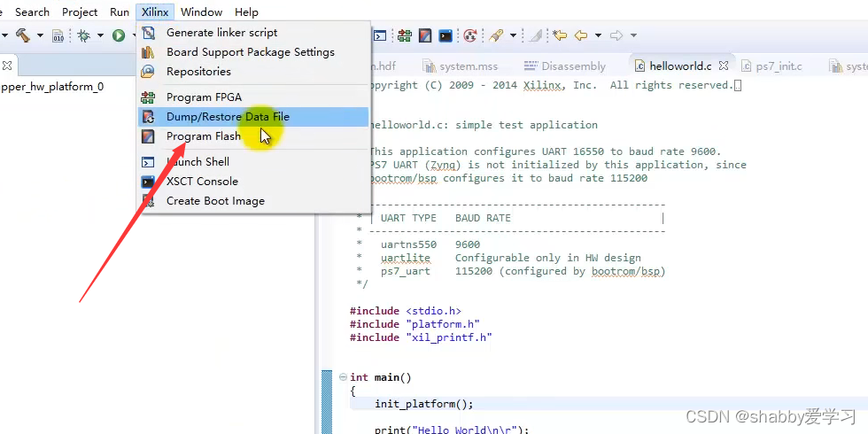Click the XSCT Console menu icon
This screenshot has width=868, height=434.
click(x=148, y=181)
